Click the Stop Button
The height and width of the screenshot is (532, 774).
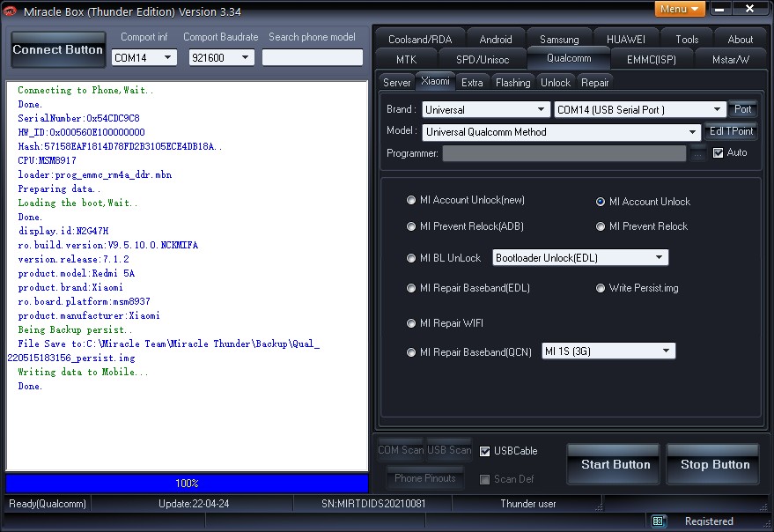tap(712, 464)
